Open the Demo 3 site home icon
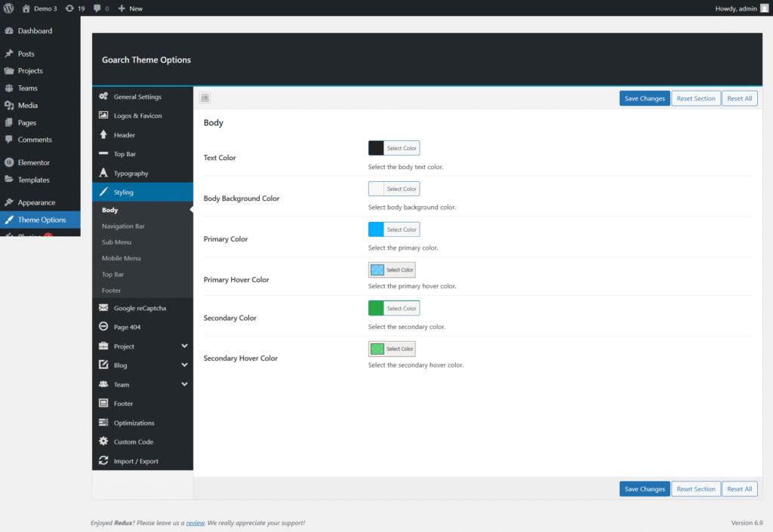This screenshot has height=532, width=773. point(26,8)
